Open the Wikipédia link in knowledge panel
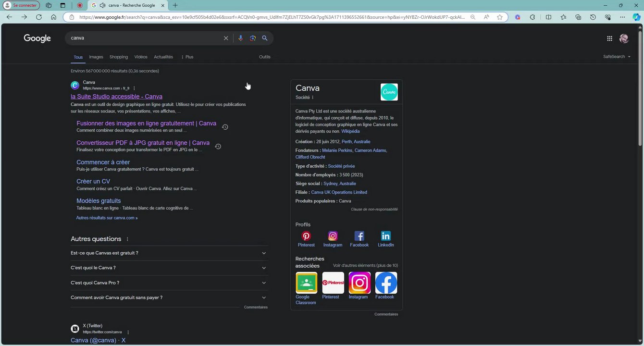The width and height of the screenshot is (644, 346). [350, 131]
